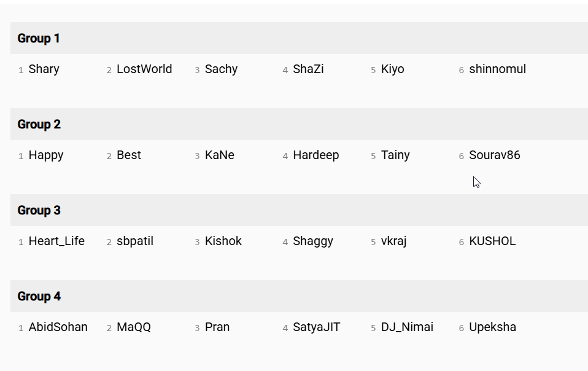Select player Kiyo
This screenshot has width=588, height=371.
click(x=393, y=69)
